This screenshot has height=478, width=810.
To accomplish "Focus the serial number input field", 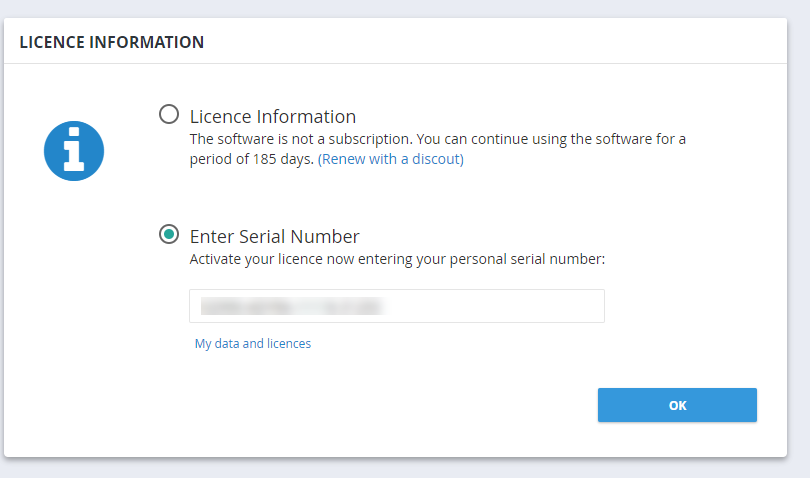I will (x=397, y=306).
